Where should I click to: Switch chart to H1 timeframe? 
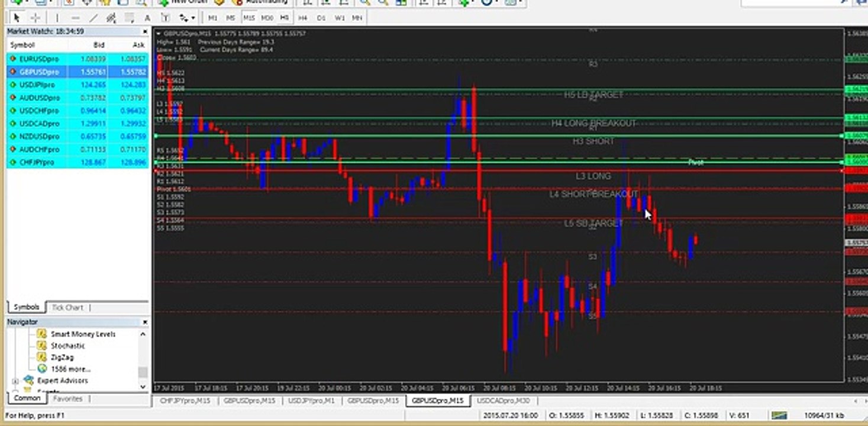point(285,18)
